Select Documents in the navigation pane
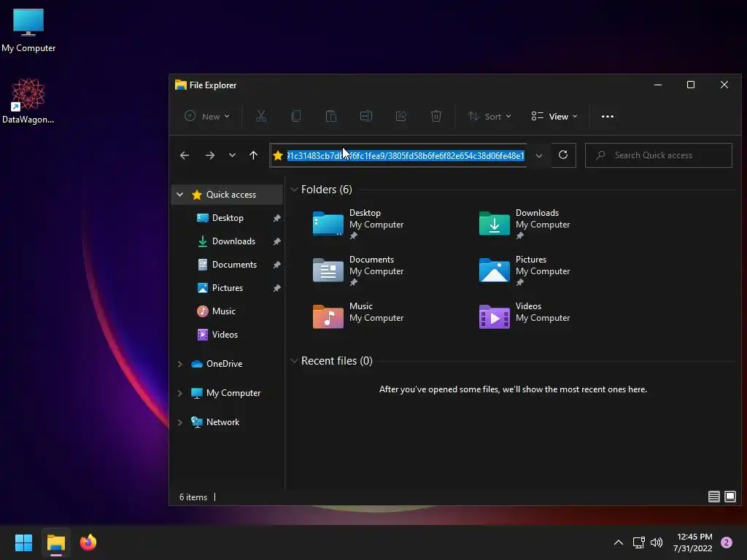The width and height of the screenshot is (747, 560). click(234, 264)
